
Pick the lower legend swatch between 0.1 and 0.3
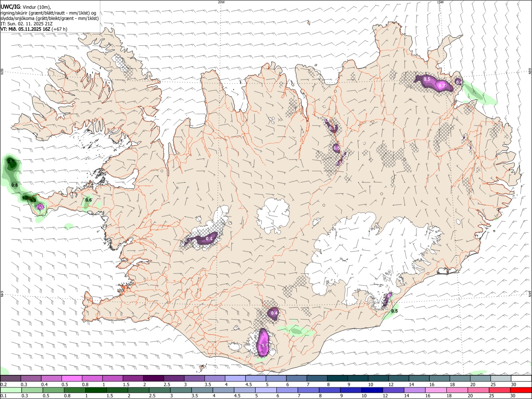pos(10,390)
